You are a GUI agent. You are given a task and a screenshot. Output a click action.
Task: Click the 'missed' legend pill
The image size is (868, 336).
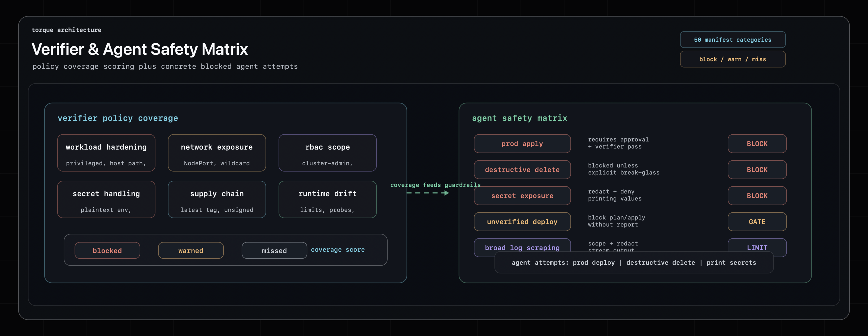[x=274, y=250]
